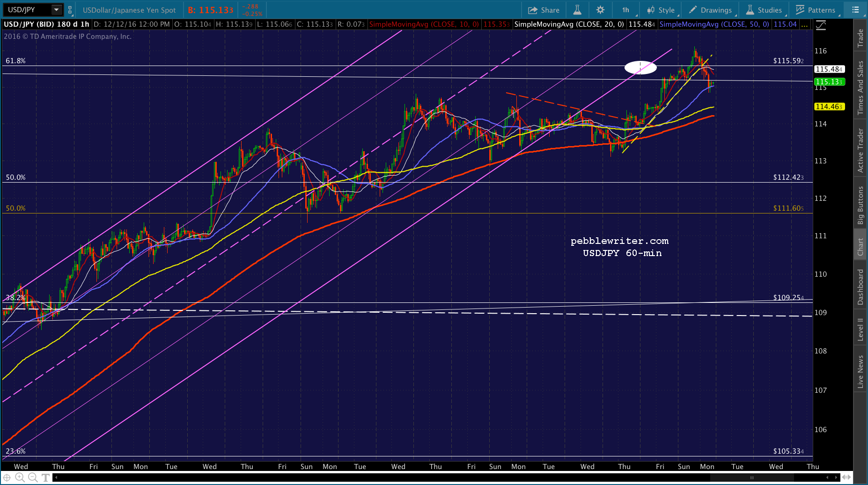The height and width of the screenshot is (485, 868).
Task: Click the chart horizontal scrollbar thumb
Action: pos(752,478)
